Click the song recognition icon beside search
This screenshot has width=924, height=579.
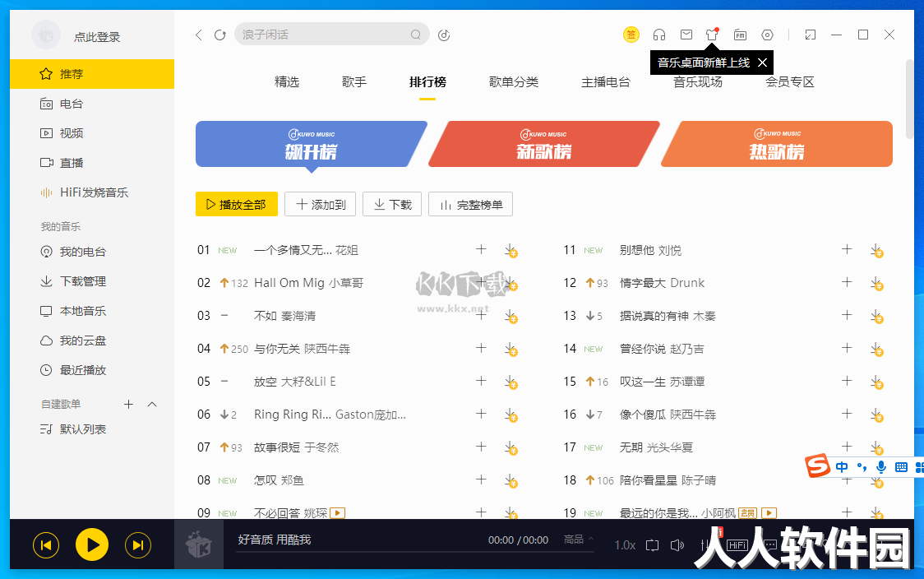[x=444, y=35]
